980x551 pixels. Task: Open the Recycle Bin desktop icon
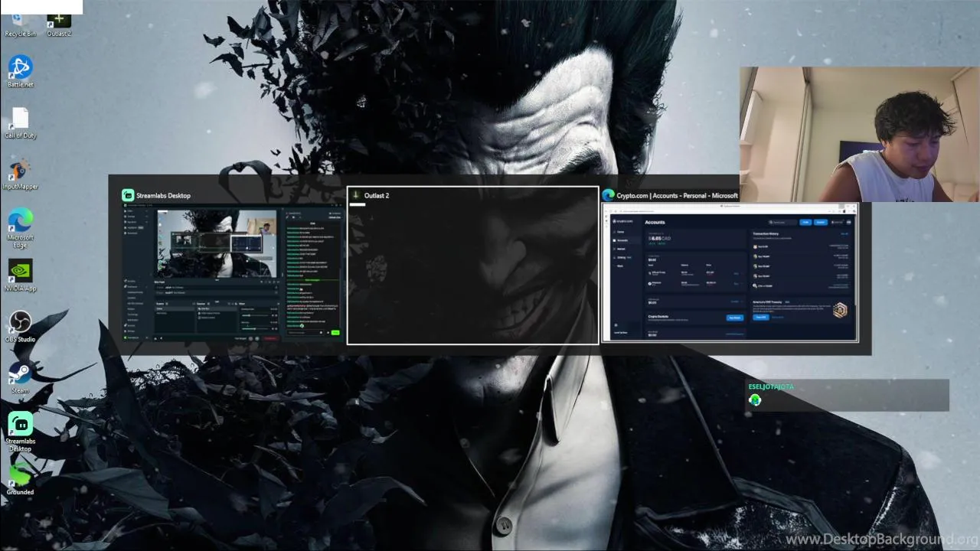20,26
